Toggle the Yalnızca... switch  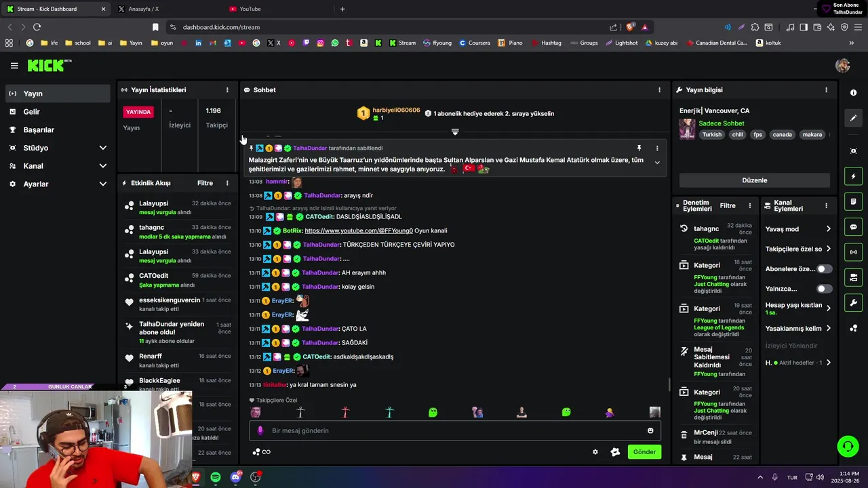[824, 289]
